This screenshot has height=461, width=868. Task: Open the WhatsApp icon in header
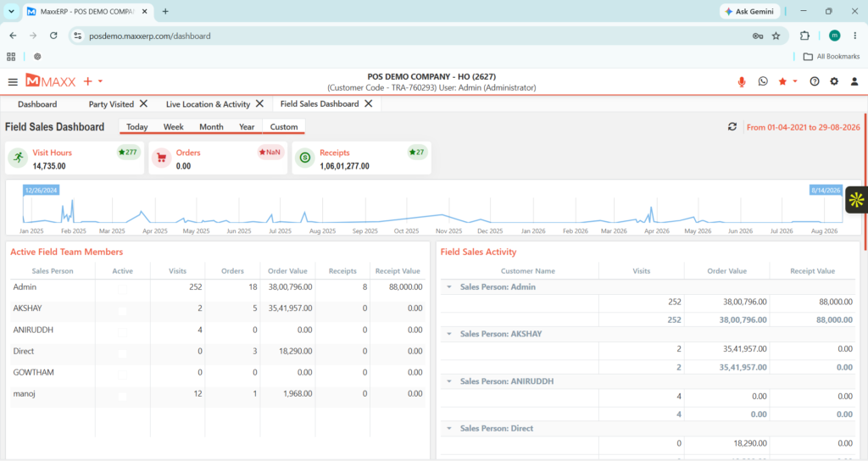click(x=763, y=81)
